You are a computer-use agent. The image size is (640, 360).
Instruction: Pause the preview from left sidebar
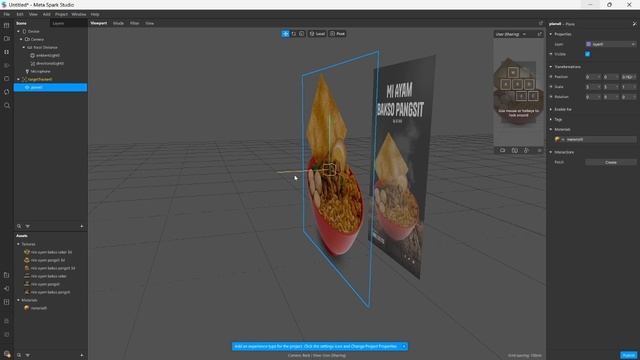pos(7,52)
